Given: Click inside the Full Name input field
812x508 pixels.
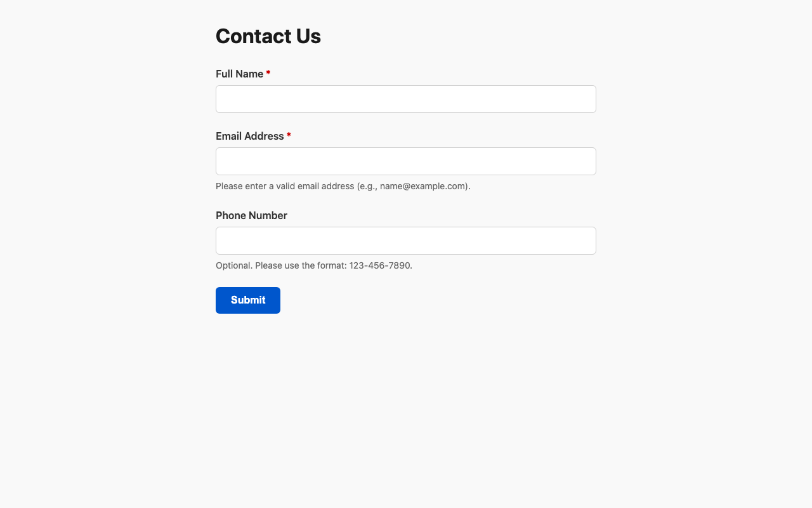Looking at the screenshot, I should point(406,99).
